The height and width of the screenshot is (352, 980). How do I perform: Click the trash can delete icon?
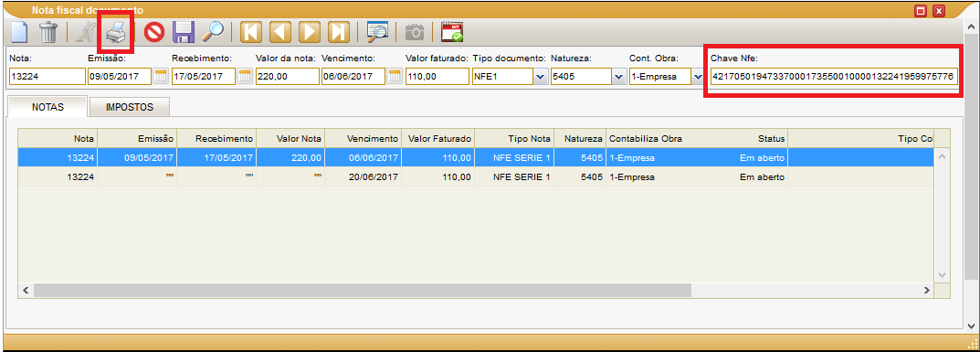click(48, 32)
